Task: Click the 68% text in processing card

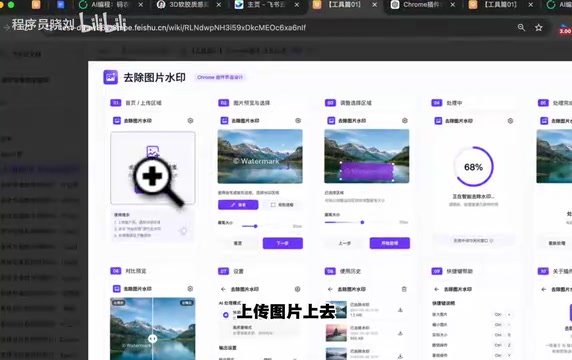Action: pyautogui.click(x=473, y=167)
